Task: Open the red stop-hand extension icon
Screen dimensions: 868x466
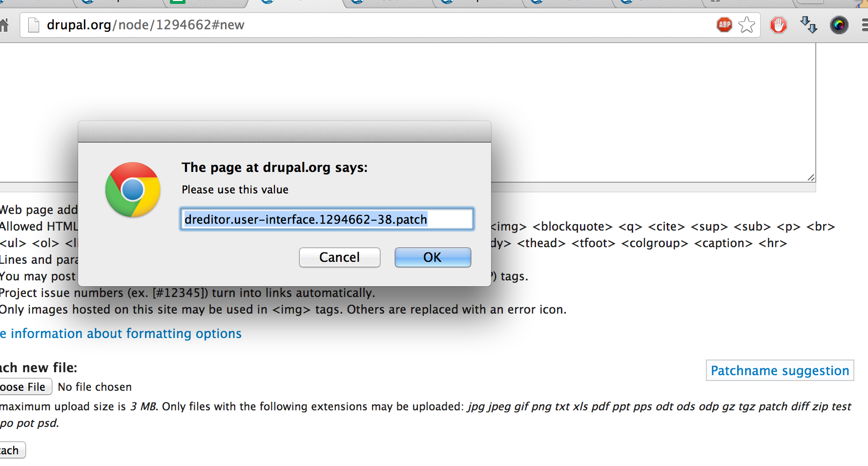Action: [778, 25]
